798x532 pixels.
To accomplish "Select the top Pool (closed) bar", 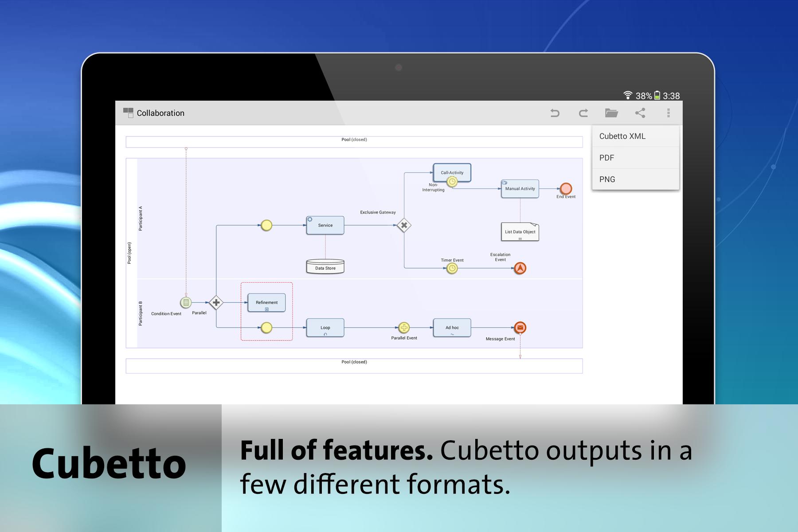I will [354, 142].
